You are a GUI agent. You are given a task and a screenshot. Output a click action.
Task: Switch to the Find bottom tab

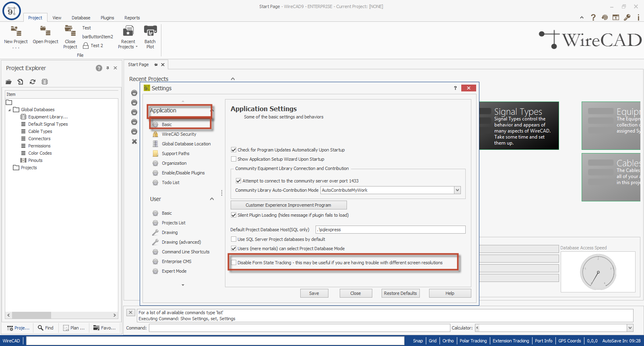coord(45,328)
